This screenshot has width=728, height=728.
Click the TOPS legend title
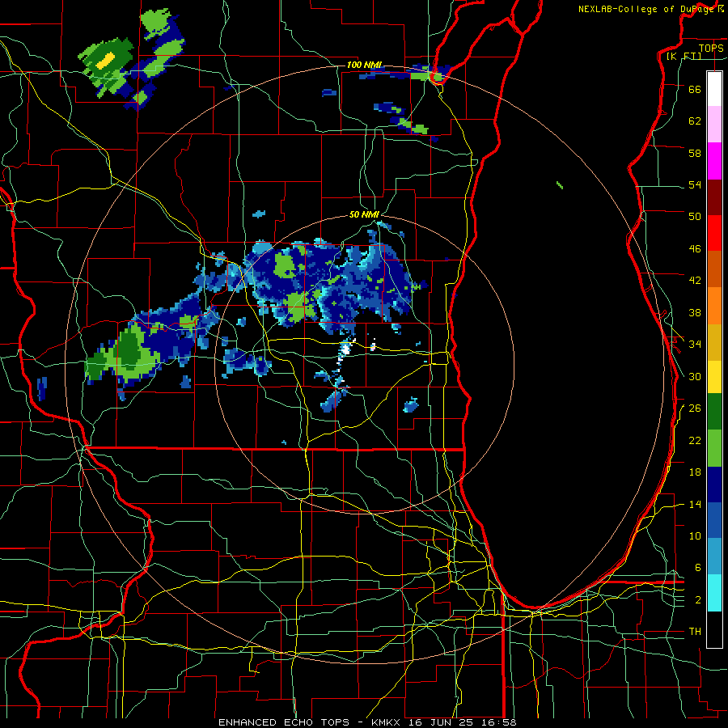[711, 48]
